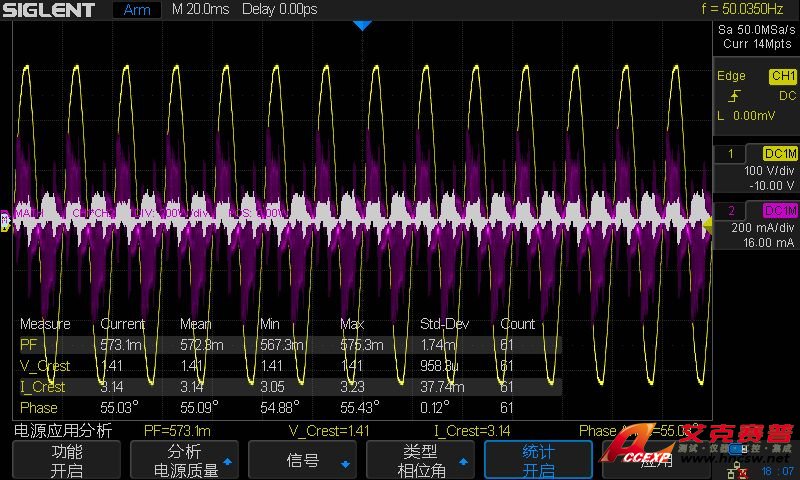Toggle the 统计 开启 statistics softkey
This screenshot has height=480, width=800.
[538, 461]
